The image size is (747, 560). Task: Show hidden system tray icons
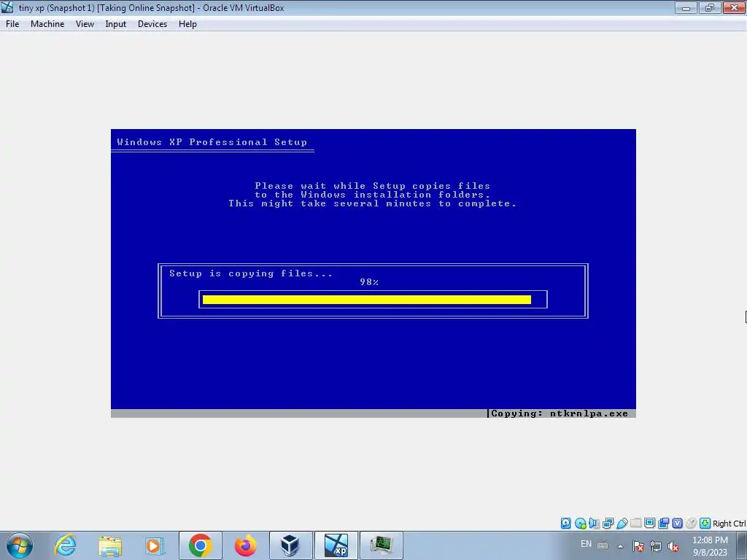(620, 546)
